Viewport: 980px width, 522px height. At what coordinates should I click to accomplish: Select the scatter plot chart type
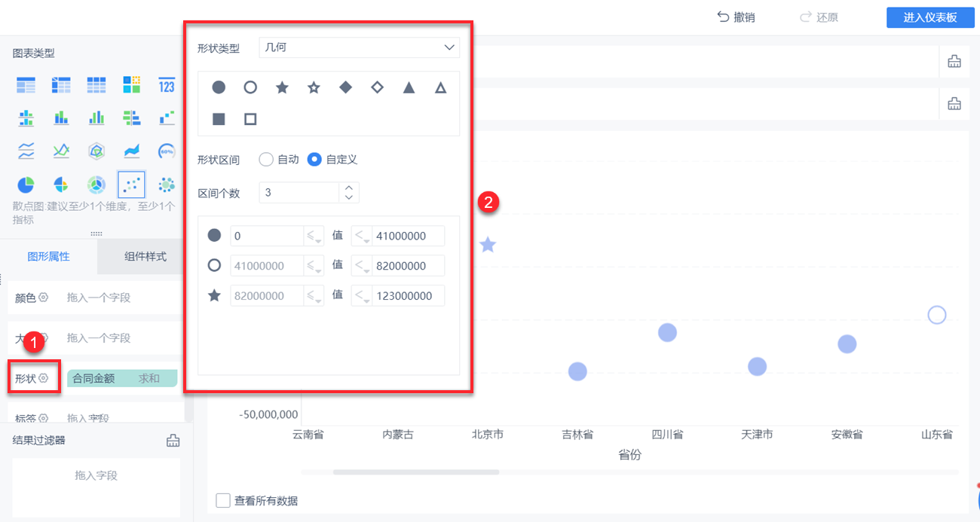(x=132, y=184)
